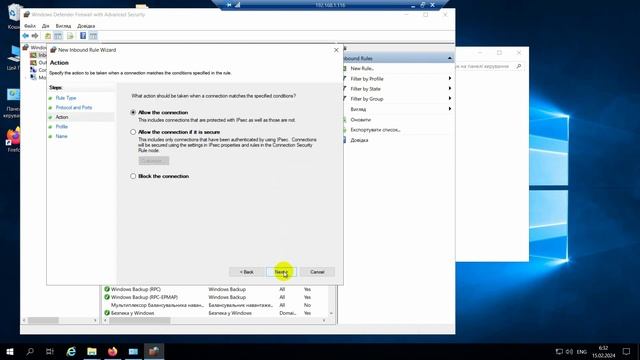640x360 pixels.
Task: Select the Monitoring node icon in the tree
Action: click(x=33, y=77)
